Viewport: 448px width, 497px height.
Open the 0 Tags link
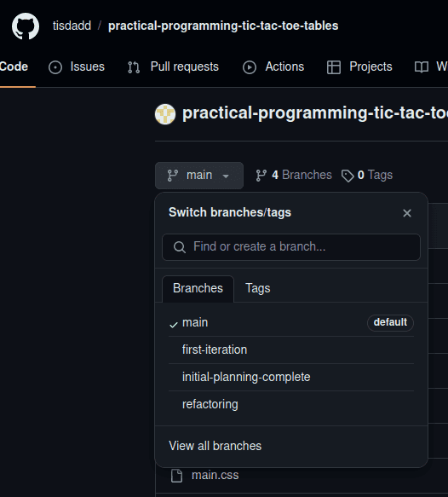pyautogui.click(x=367, y=175)
